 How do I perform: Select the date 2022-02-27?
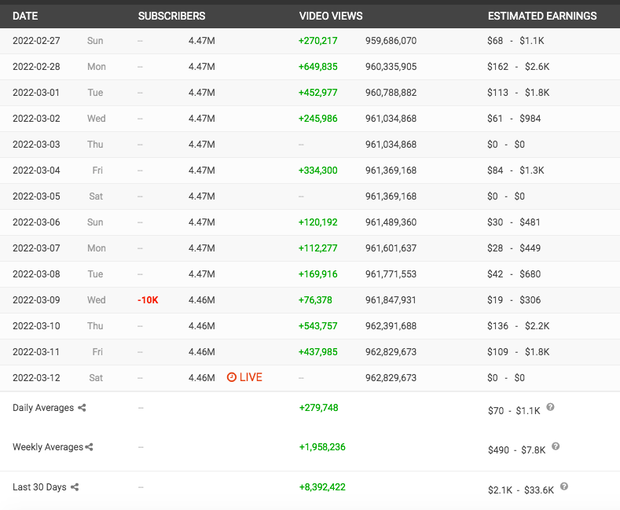pyautogui.click(x=36, y=41)
